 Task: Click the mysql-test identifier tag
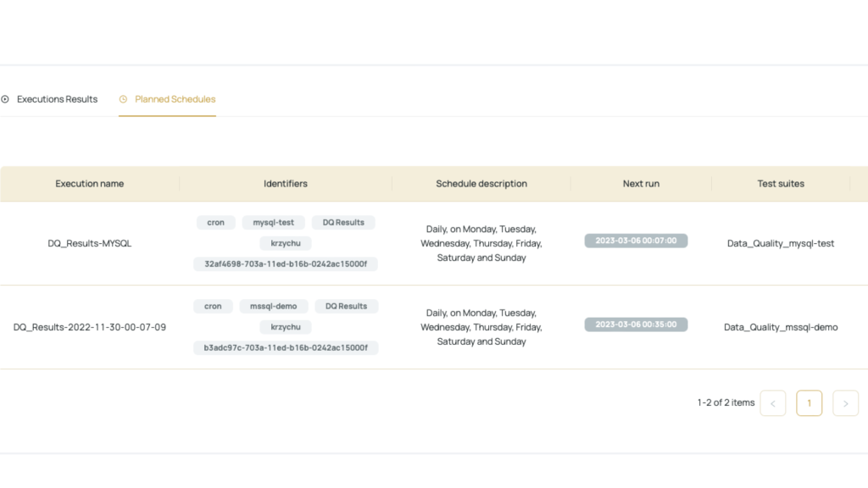point(274,223)
